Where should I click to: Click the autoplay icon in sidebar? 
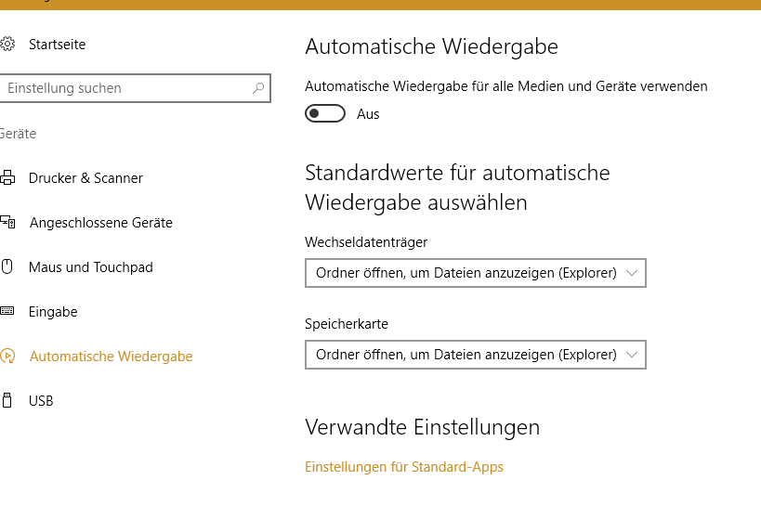(7, 356)
